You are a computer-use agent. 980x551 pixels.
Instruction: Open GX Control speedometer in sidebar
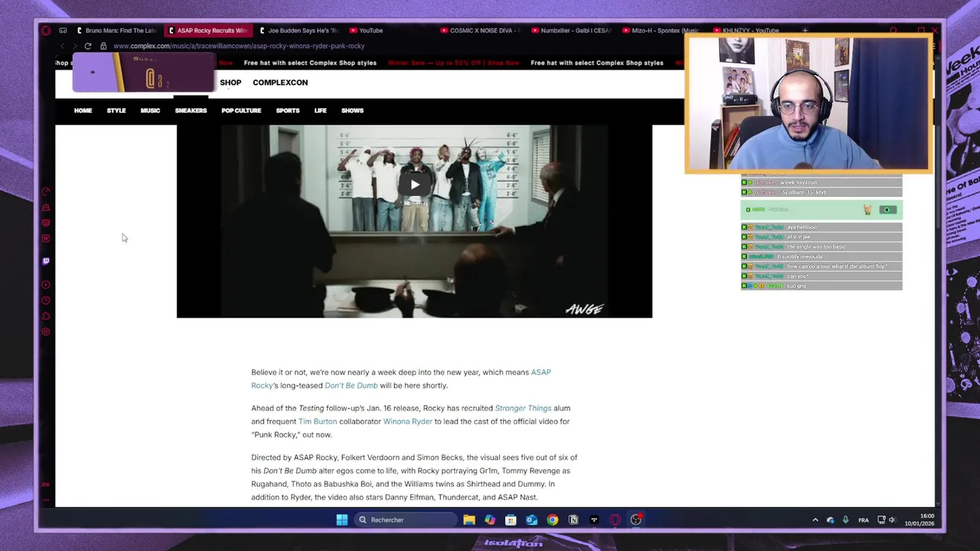coord(46,191)
